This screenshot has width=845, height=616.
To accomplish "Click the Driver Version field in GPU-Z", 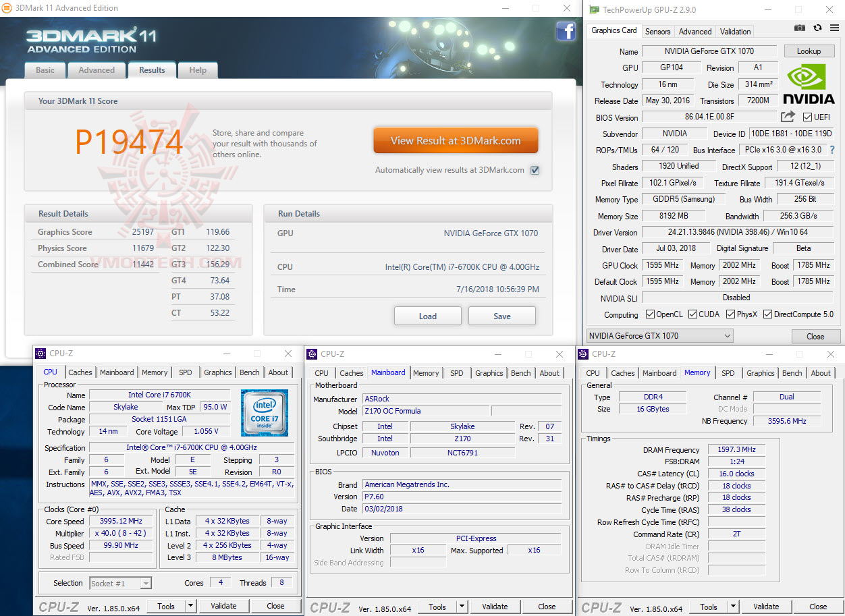I will [x=738, y=232].
